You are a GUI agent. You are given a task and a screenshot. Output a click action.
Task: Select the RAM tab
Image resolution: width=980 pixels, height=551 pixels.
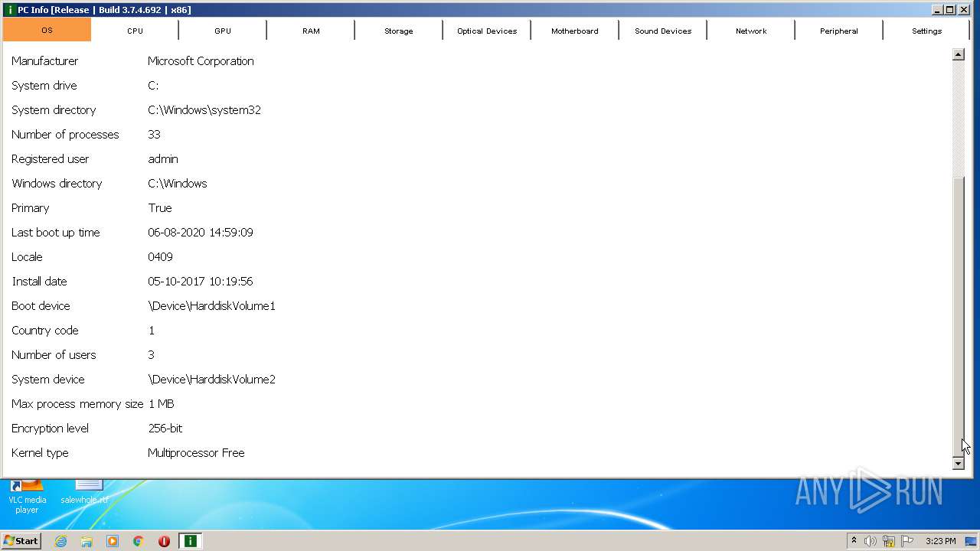pyautogui.click(x=311, y=31)
